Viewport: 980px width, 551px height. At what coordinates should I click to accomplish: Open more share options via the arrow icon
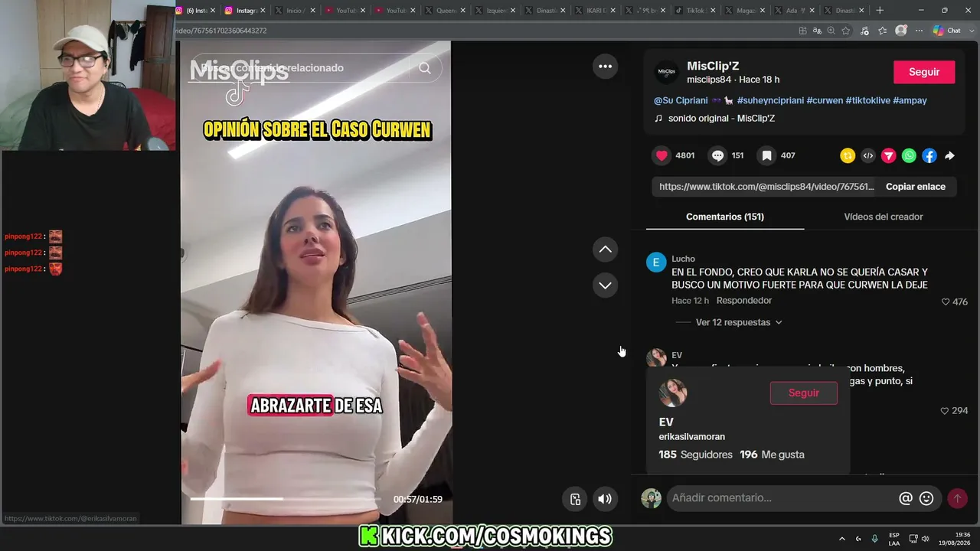(x=949, y=155)
